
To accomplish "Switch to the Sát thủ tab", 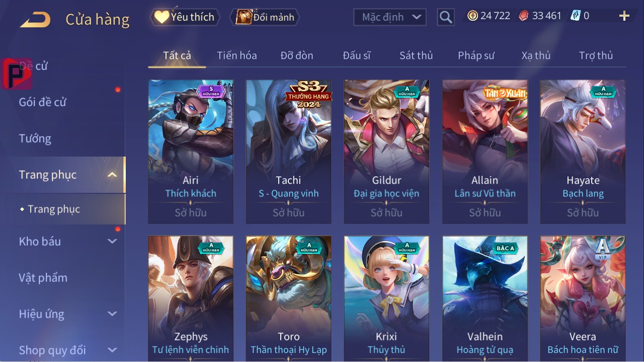I will [x=416, y=55].
